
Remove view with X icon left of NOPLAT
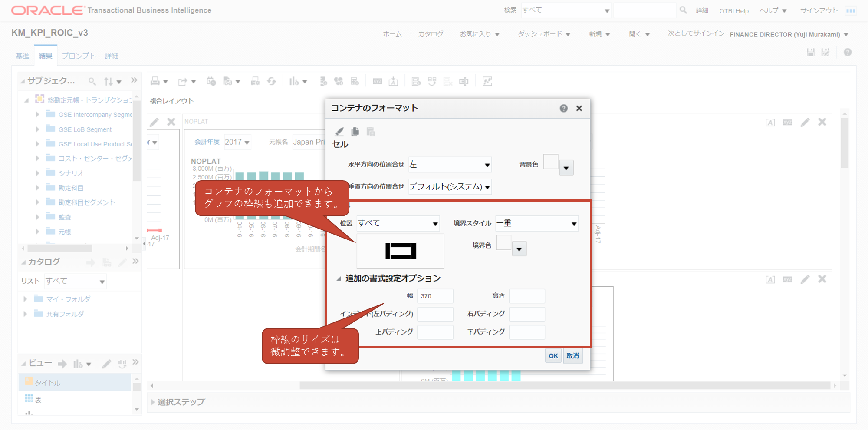click(x=171, y=122)
